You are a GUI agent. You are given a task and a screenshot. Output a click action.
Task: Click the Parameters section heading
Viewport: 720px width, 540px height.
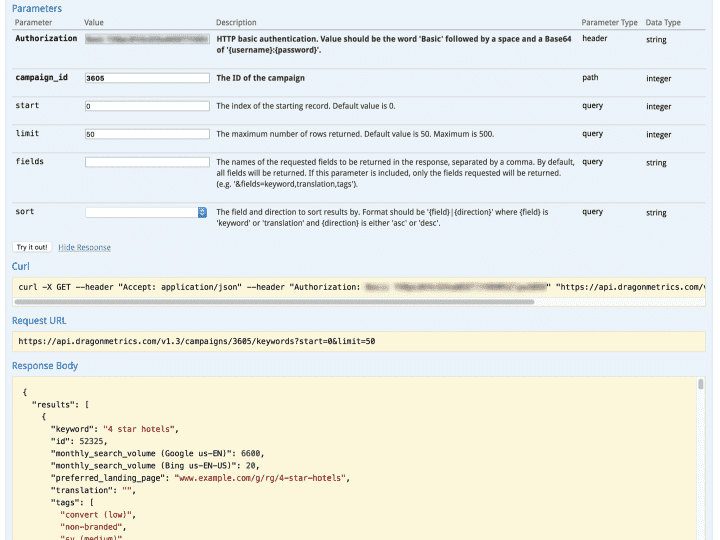pyautogui.click(x=36, y=8)
